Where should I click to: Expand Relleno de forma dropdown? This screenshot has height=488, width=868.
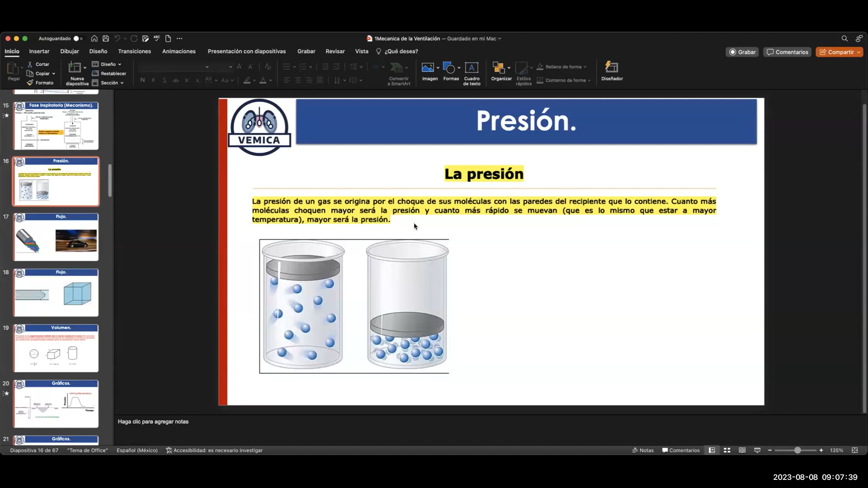point(585,67)
